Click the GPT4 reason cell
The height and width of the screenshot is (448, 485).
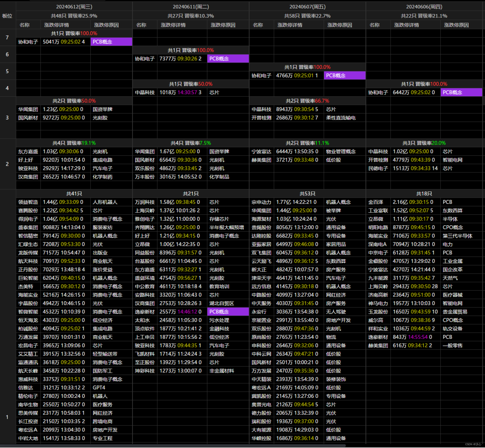click(111, 388)
